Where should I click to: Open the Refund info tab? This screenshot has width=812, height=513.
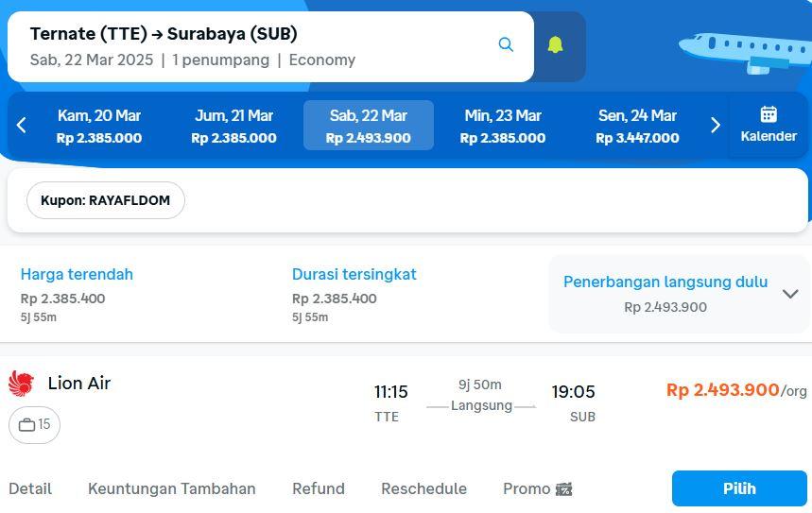319,488
